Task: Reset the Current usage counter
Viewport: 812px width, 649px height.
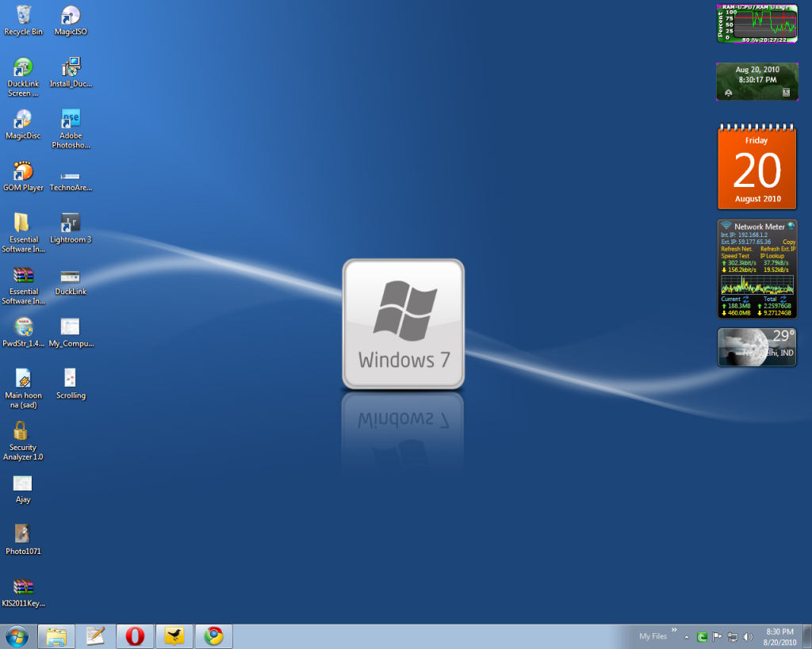Action: (745, 299)
